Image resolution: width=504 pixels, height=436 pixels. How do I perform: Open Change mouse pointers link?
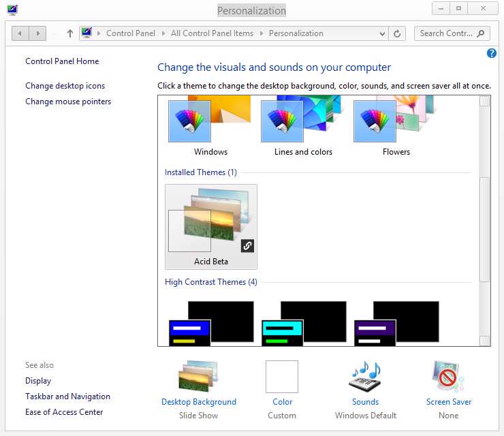click(x=68, y=102)
